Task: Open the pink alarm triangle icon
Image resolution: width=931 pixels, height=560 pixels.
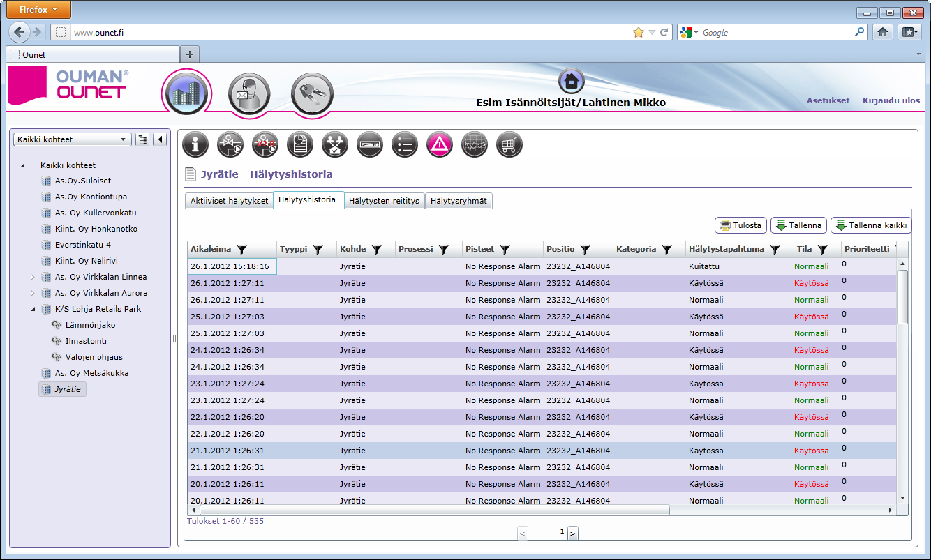Action: (440, 144)
